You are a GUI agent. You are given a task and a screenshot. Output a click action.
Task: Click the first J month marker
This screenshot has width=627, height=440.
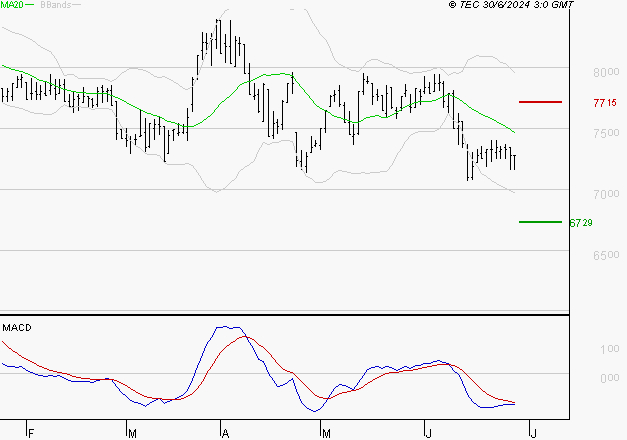click(429, 433)
